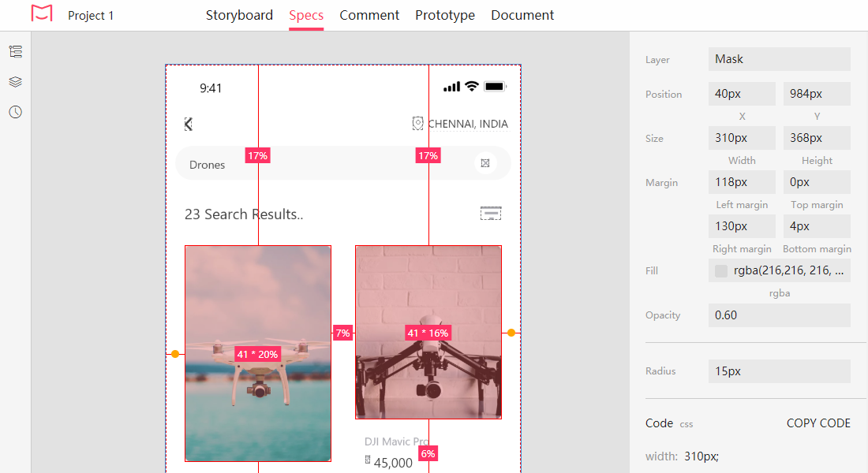Image resolution: width=868 pixels, height=473 pixels.
Task: Click the left 17% distance label
Action: point(257,155)
